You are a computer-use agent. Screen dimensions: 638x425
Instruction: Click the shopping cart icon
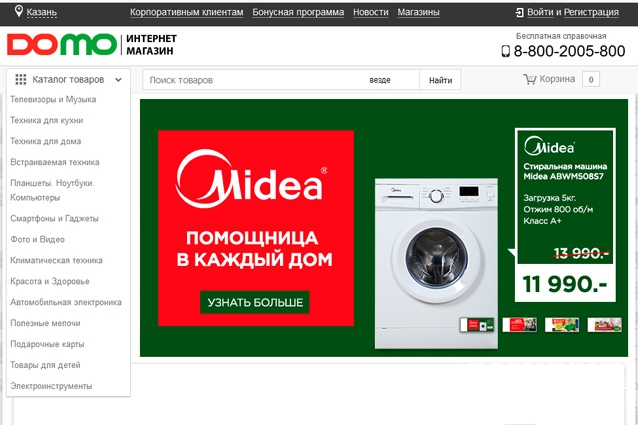pos(529,79)
